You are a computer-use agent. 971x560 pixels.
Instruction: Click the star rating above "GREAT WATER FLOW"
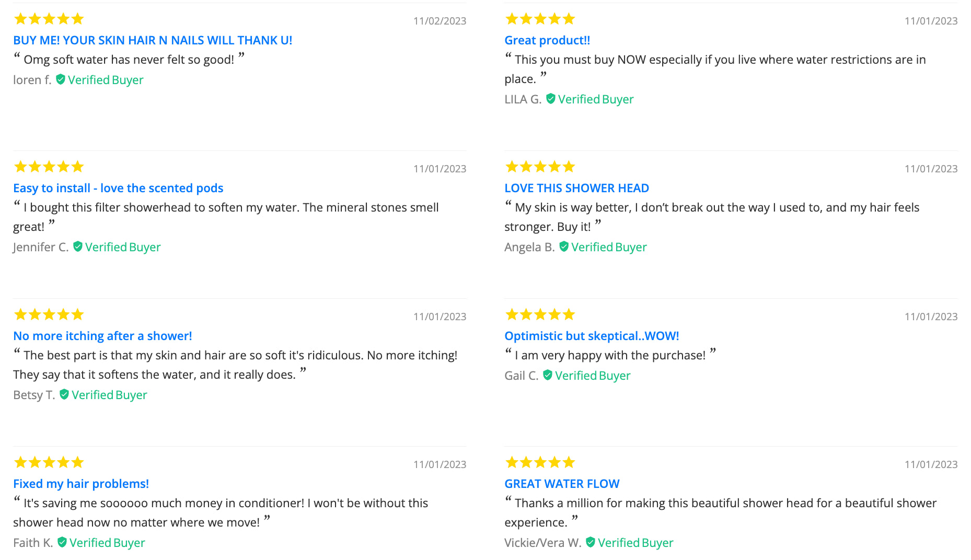pos(540,462)
